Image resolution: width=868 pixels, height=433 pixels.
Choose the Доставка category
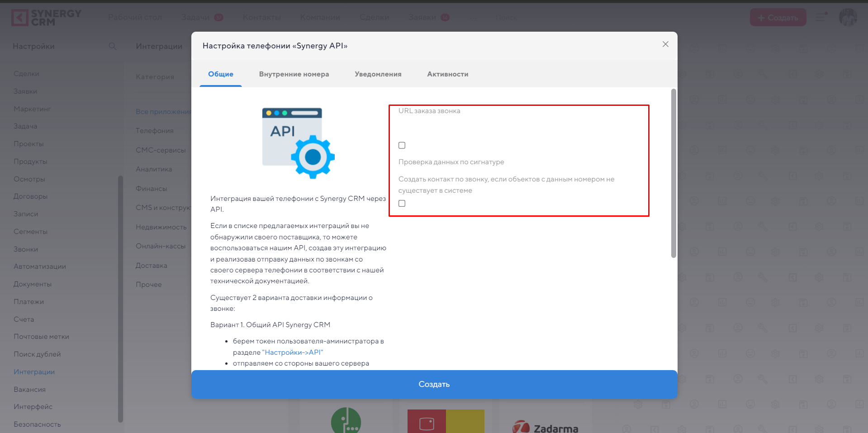tap(152, 266)
